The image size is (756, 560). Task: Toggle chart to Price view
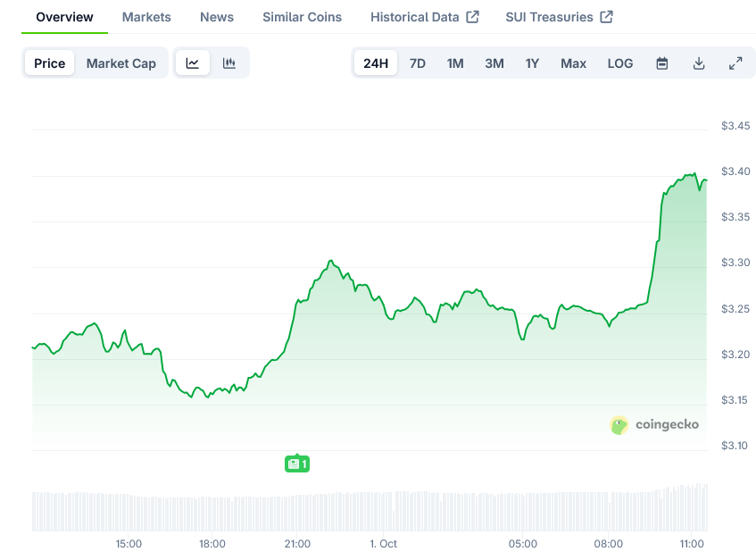[50, 63]
